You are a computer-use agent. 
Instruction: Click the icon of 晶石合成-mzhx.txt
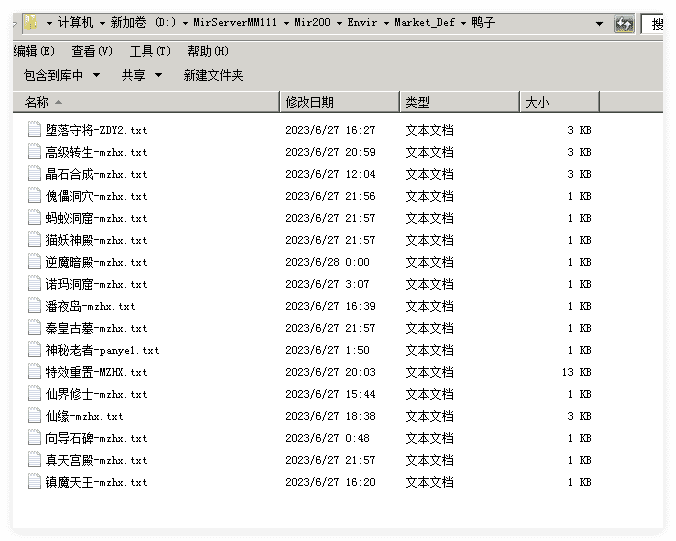35,174
